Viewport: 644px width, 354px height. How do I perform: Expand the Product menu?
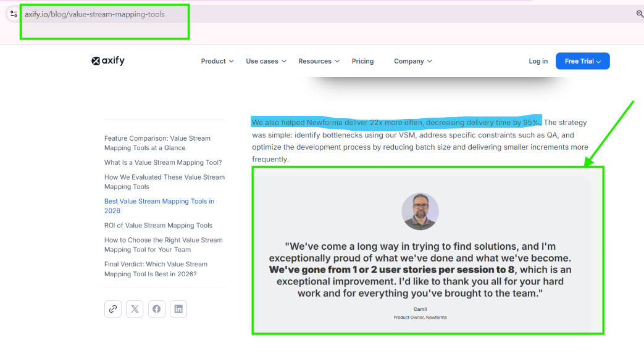217,61
